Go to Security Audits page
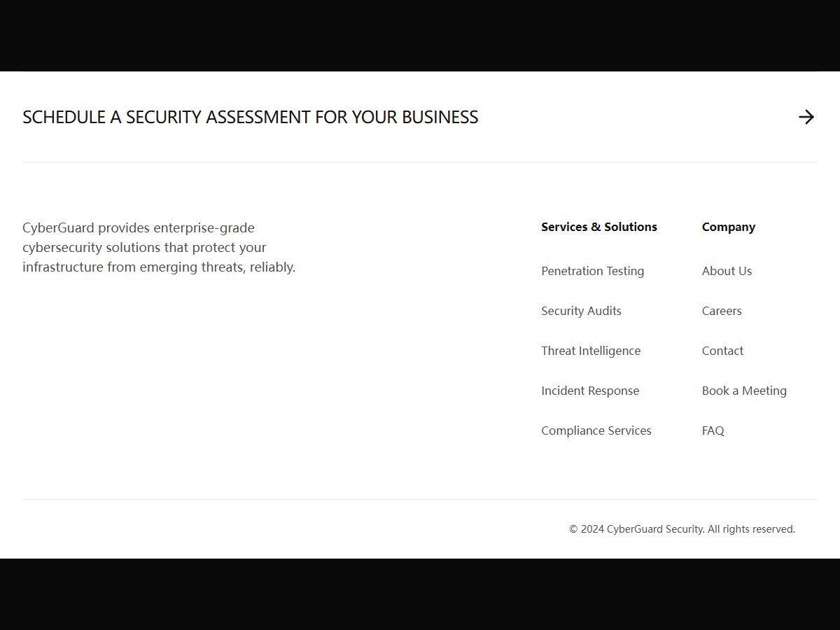Screen dimensions: 840x630 pos(581,311)
